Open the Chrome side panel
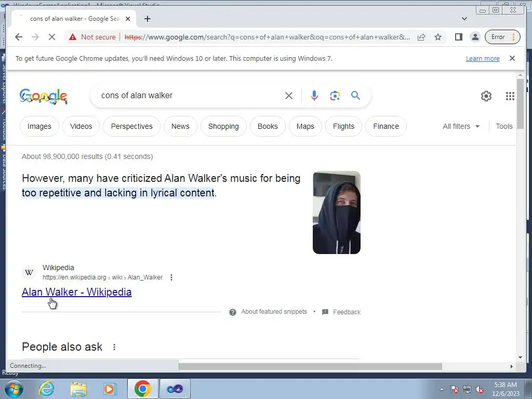This screenshot has height=399, width=532. [x=458, y=37]
